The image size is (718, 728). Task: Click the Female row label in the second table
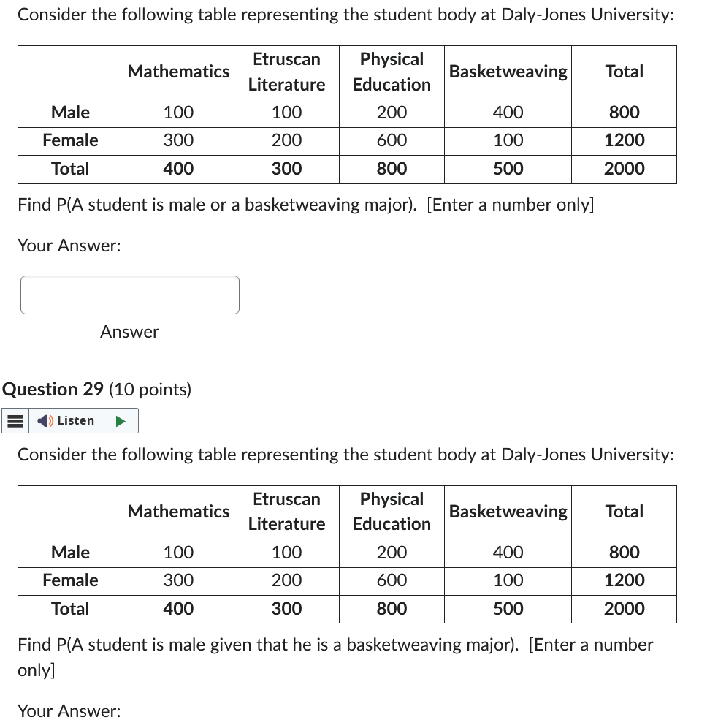69,580
